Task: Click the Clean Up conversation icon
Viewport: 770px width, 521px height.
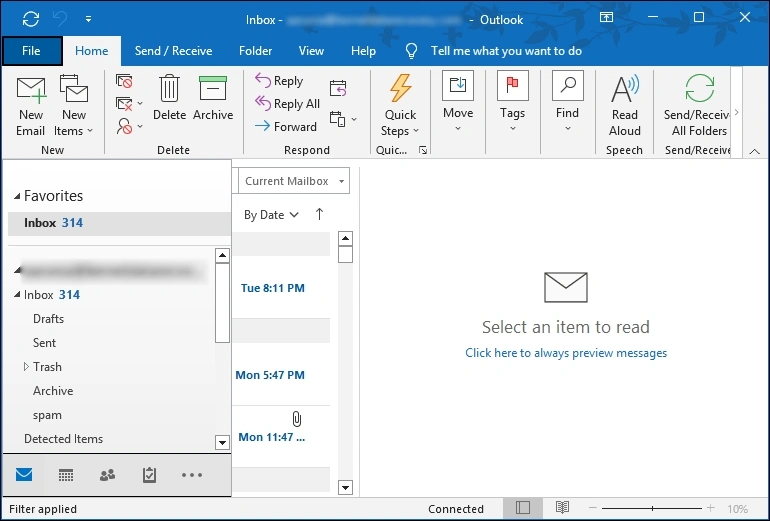Action: pos(124,104)
